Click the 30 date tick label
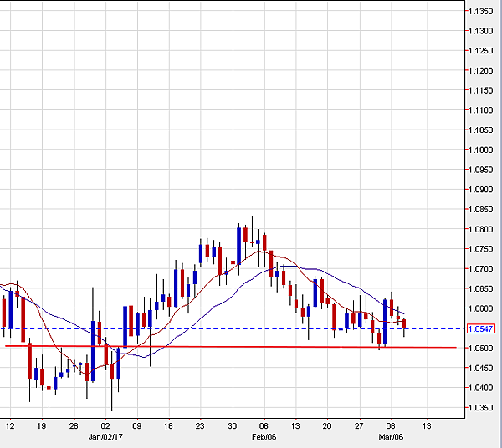Screen dimensions: 502x448 tap(233, 426)
